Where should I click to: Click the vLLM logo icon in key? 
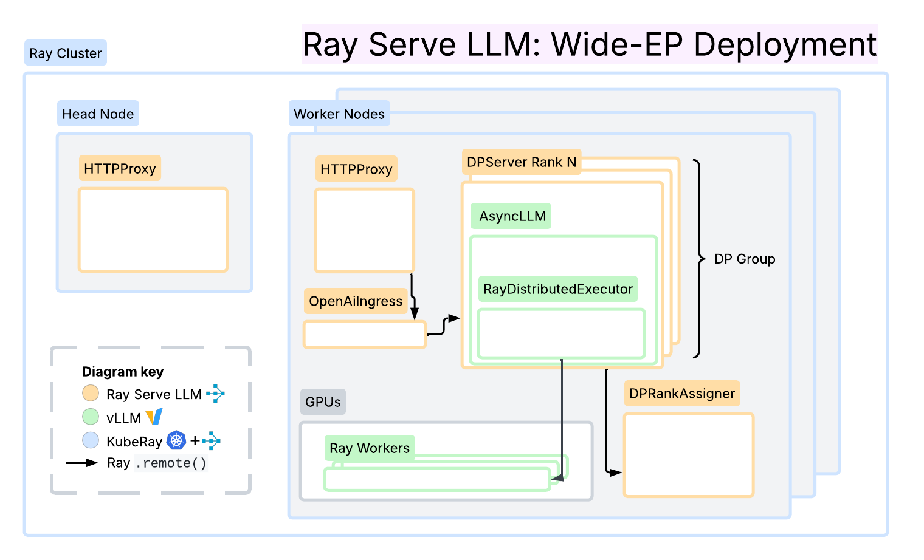(154, 417)
